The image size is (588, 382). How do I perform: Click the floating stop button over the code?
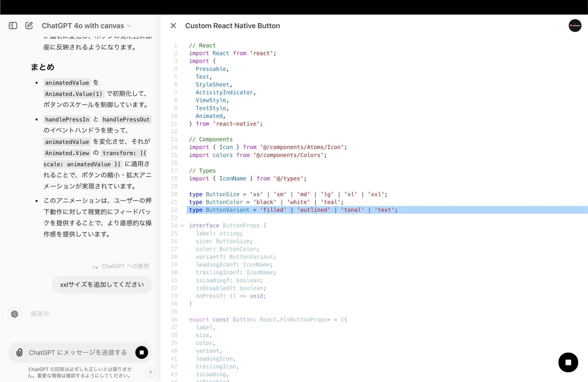[x=568, y=362]
